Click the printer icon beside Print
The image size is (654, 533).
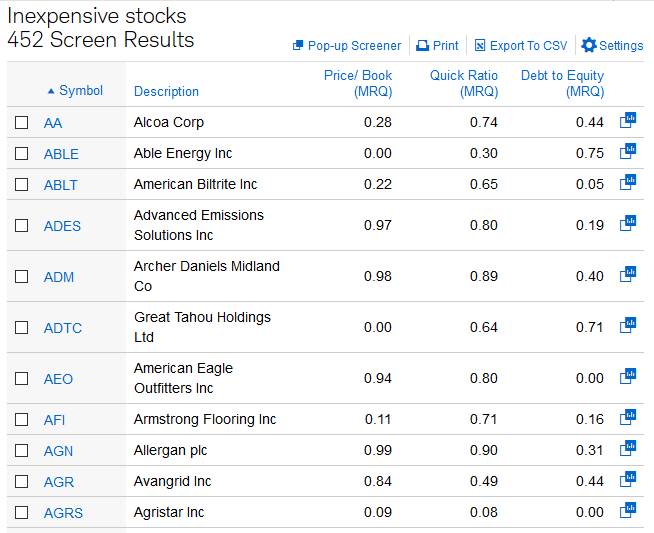pyautogui.click(x=423, y=45)
